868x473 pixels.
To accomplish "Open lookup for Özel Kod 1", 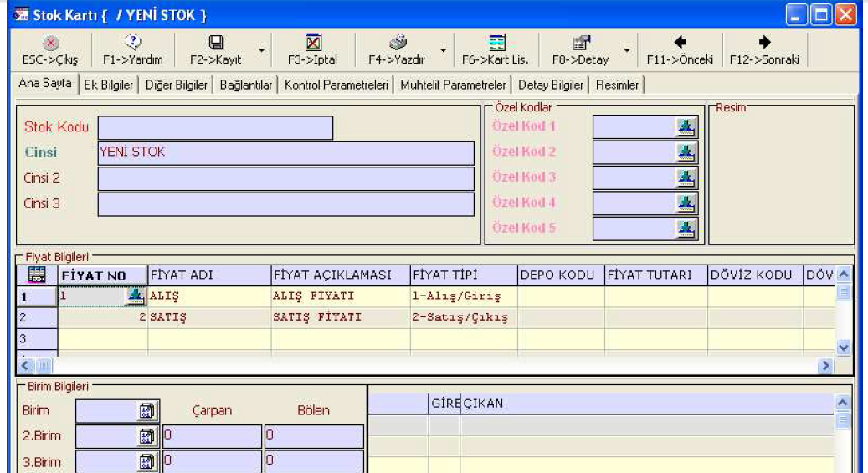I will tap(686, 126).
